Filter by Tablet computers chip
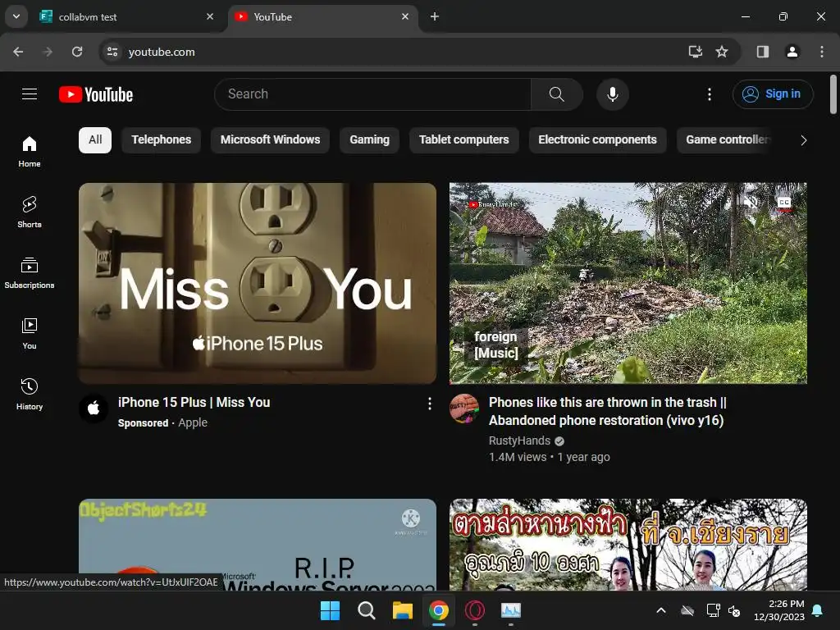This screenshot has width=840, height=630. (464, 140)
